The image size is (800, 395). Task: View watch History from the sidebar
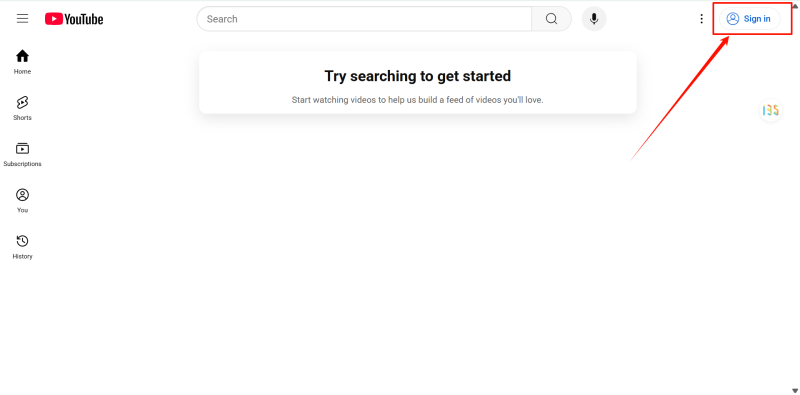tap(22, 247)
